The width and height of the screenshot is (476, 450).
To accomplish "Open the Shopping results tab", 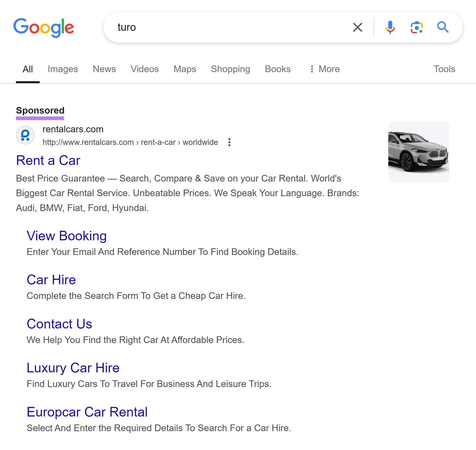I will (230, 69).
